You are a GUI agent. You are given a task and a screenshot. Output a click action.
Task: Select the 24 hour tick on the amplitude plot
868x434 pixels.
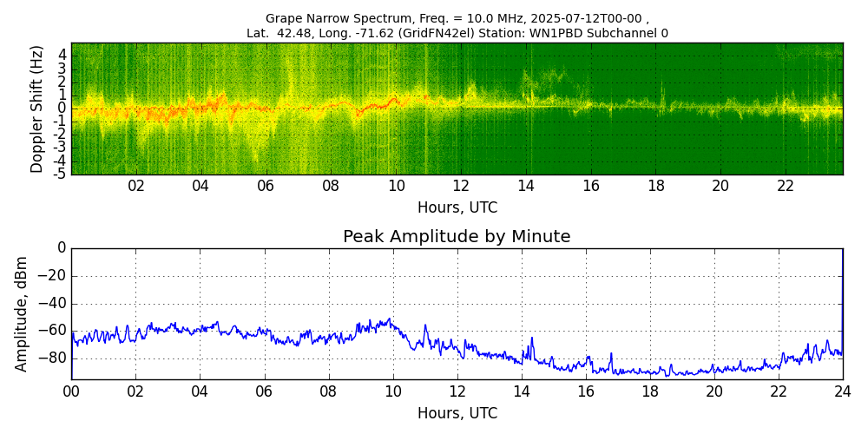click(x=843, y=391)
